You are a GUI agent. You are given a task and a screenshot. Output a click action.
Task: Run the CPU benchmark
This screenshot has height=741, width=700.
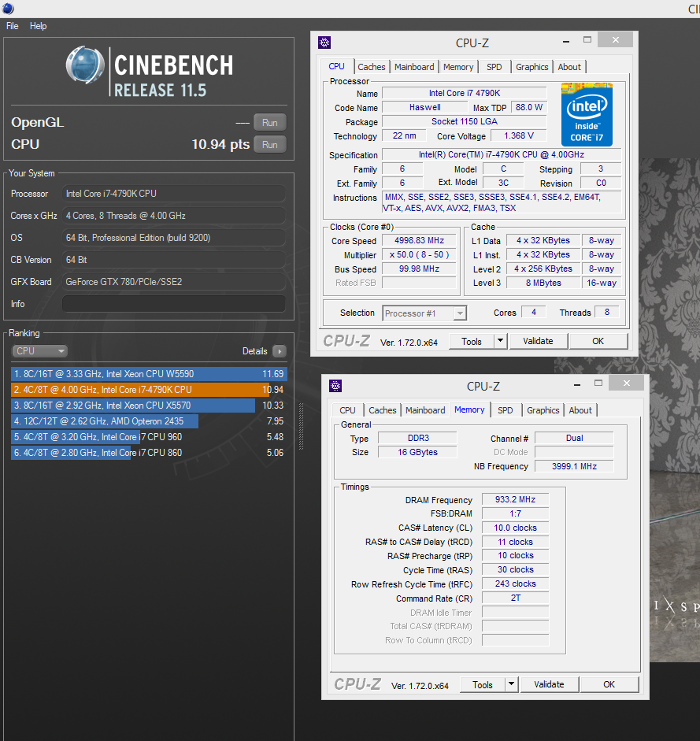click(x=270, y=145)
